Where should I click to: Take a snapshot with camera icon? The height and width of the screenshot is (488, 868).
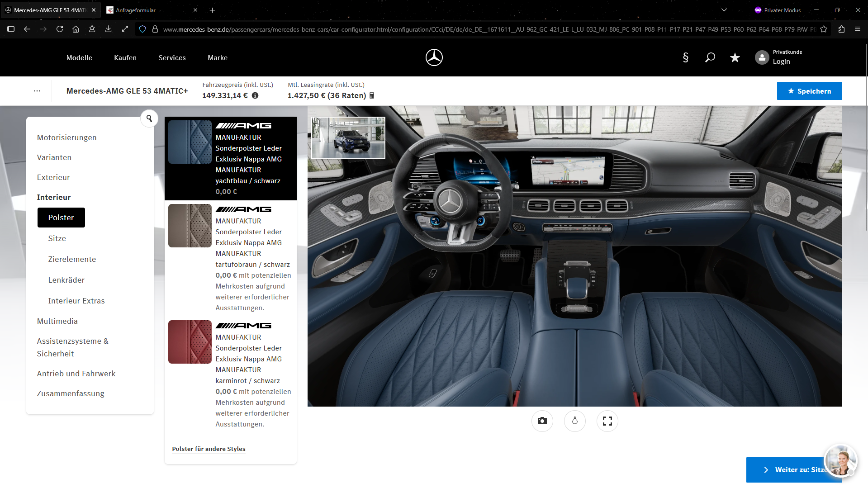(542, 421)
